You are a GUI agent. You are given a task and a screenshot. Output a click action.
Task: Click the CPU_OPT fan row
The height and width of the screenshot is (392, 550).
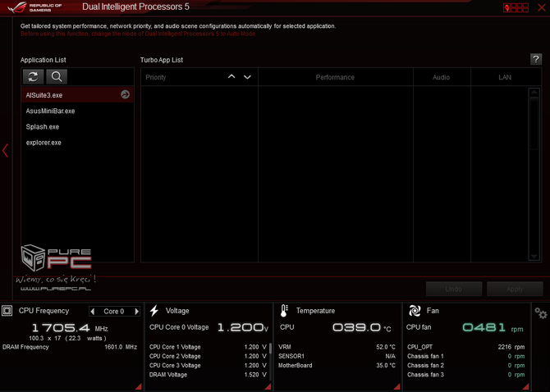(465, 347)
